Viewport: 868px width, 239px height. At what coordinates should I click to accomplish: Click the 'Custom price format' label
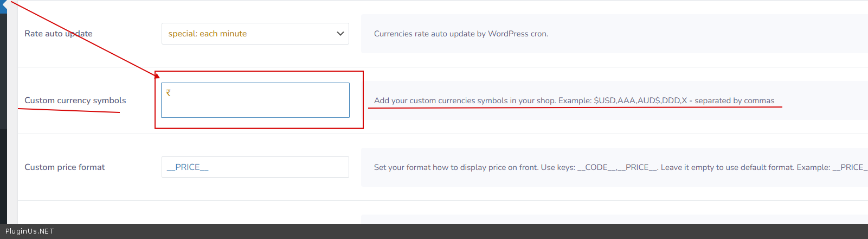click(65, 167)
